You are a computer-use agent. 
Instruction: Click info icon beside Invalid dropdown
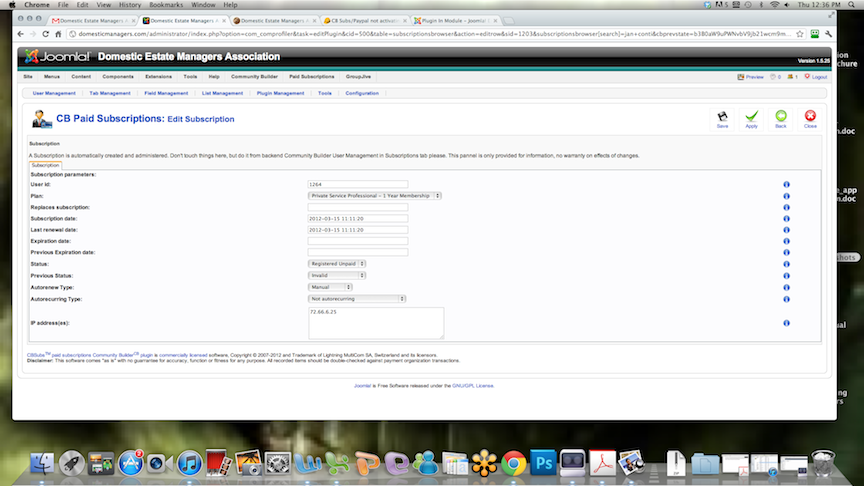click(786, 276)
